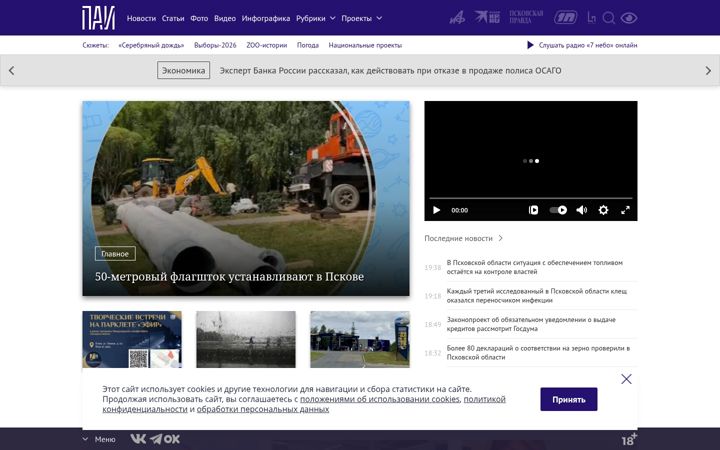Open the Погода topic

(308, 45)
